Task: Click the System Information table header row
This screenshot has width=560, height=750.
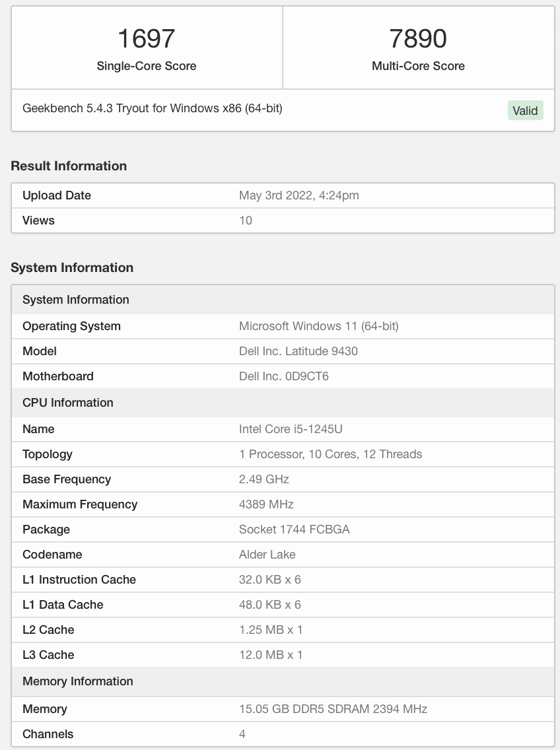Action: click(283, 300)
